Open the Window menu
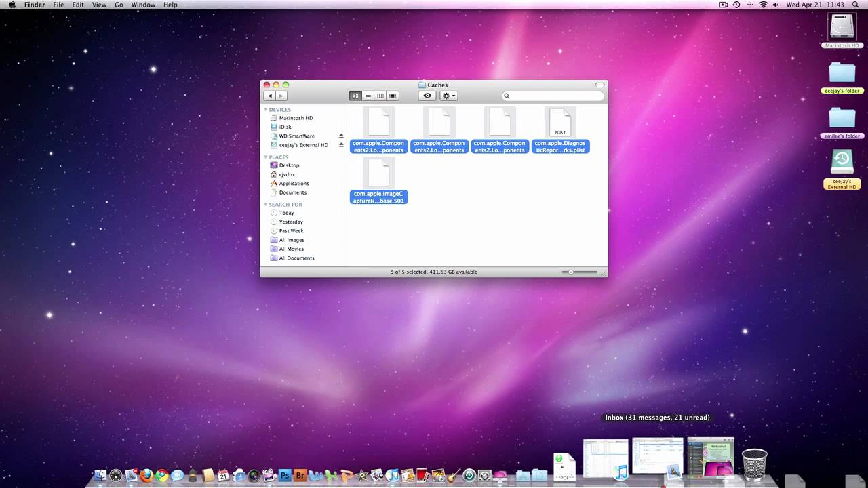 143,5
